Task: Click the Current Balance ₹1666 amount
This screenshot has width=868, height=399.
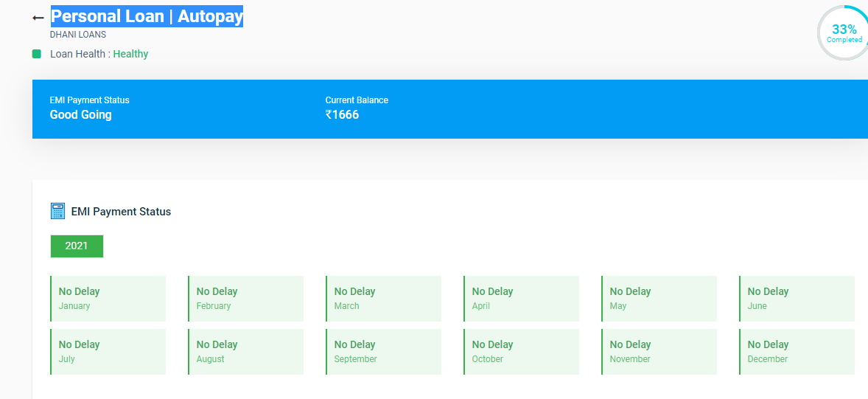Action: pyautogui.click(x=342, y=115)
